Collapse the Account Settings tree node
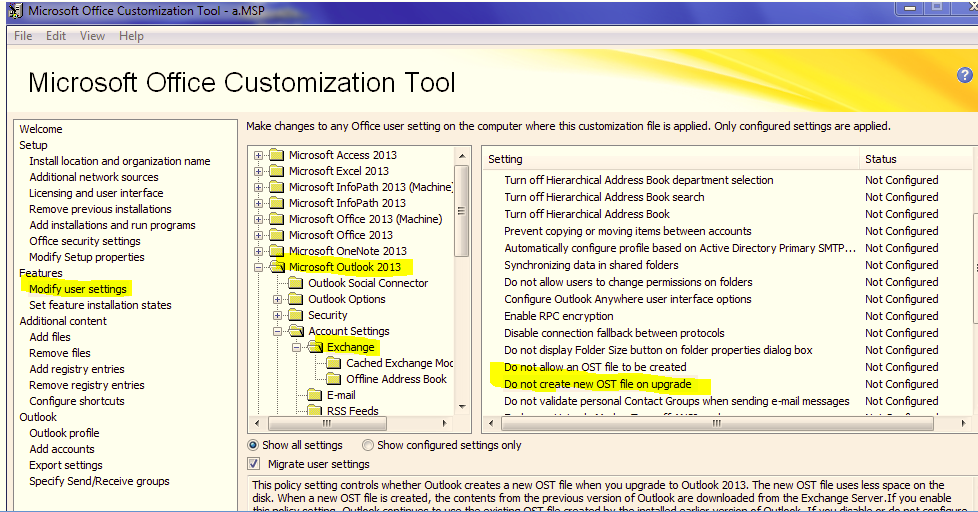Viewport: 978px width, 512px height. click(x=278, y=332)
